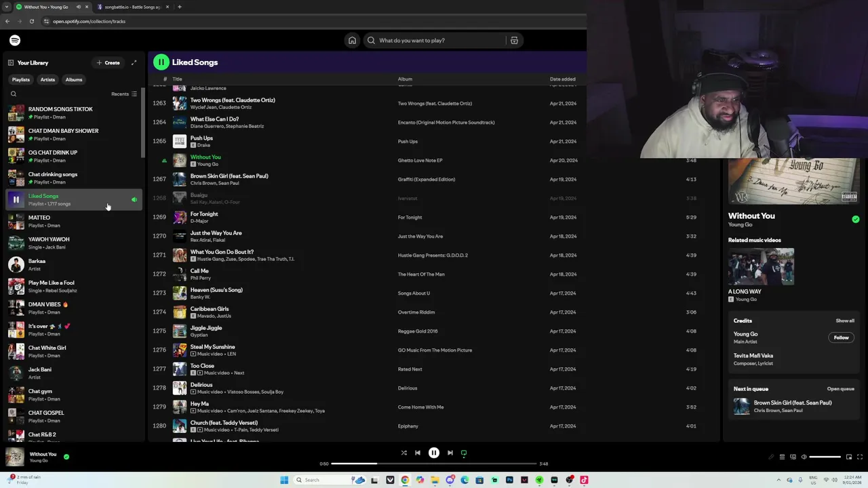Toggle shuffle in the player bar
This screenshot has height=488, width=868.
(x=403, y=453)
